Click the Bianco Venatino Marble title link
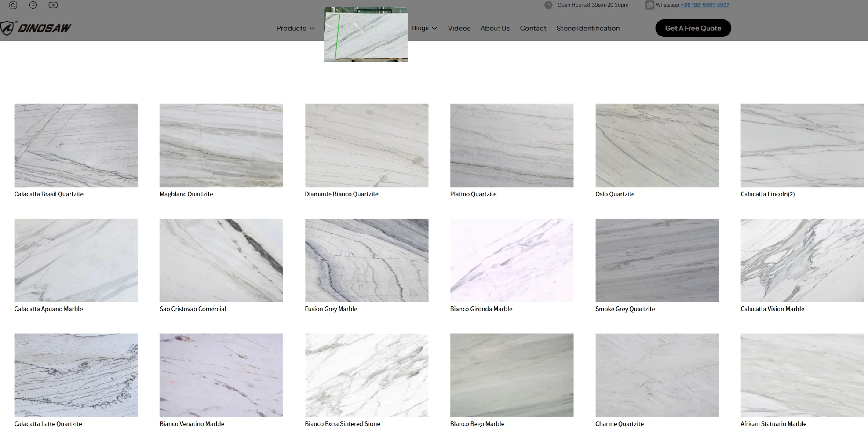This screenshot has width=868, height=434. pyautogui.click(x=192, y=424)
